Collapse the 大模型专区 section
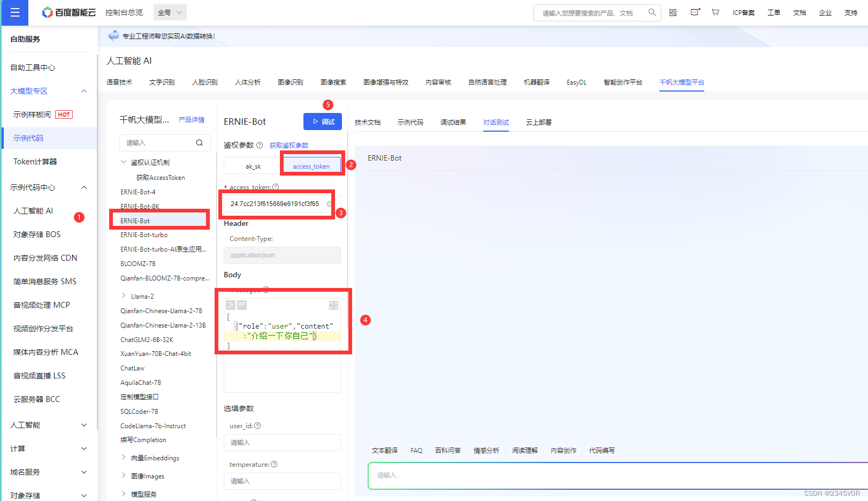Screen dimensions: 868x501 tap(84, 91)
